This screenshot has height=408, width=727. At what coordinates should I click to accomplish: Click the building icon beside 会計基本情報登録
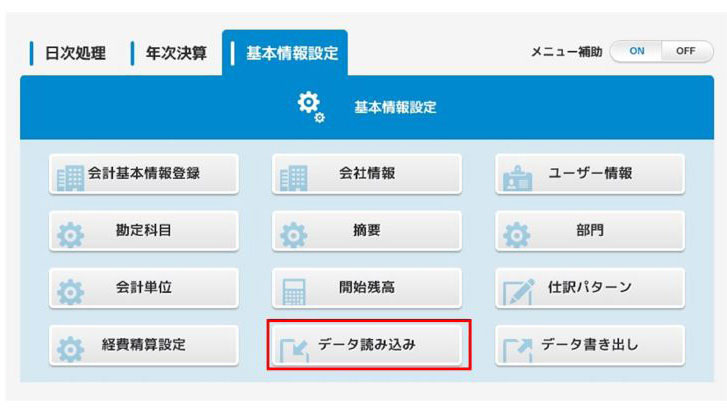point(70,178)
